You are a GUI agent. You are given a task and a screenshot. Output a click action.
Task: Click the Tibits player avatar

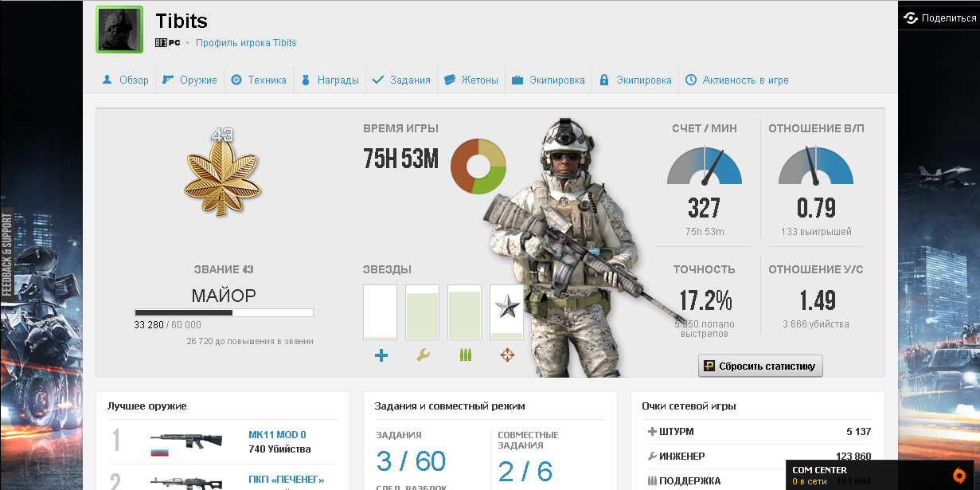tap(119, 29)
